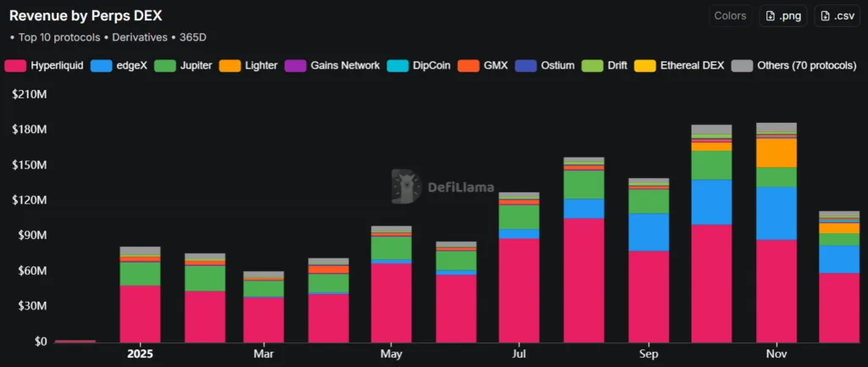The width and height of the screenshot is (868, 367).
Task: Click Hyperliquid segment of November bar
Action: [776, 292]
